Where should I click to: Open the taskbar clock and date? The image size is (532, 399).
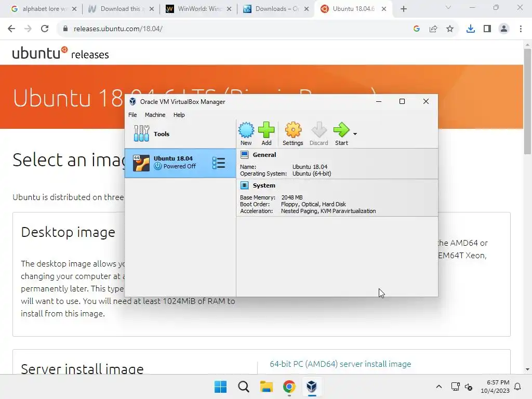pyautogui.click(x=495, y=387)
